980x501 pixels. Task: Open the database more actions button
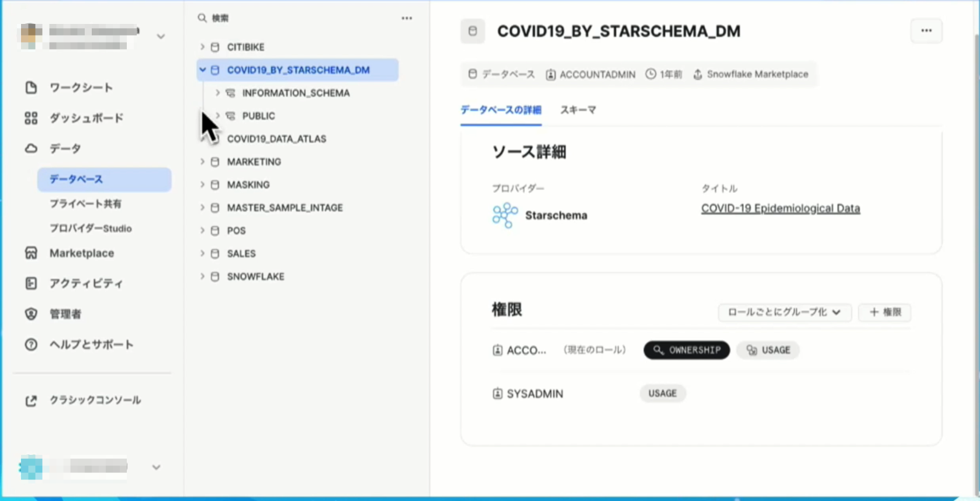coord(926,30)
